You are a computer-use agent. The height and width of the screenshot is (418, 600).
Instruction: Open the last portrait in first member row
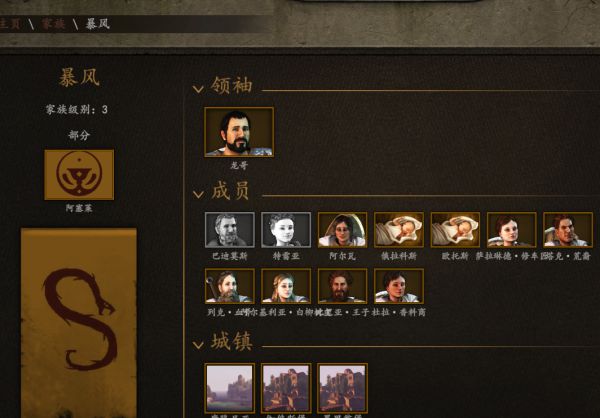[568, 230]
